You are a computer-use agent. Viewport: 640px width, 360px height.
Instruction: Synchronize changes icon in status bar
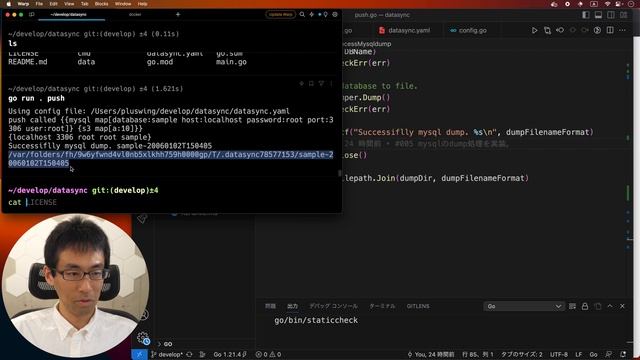click(189, 355)
